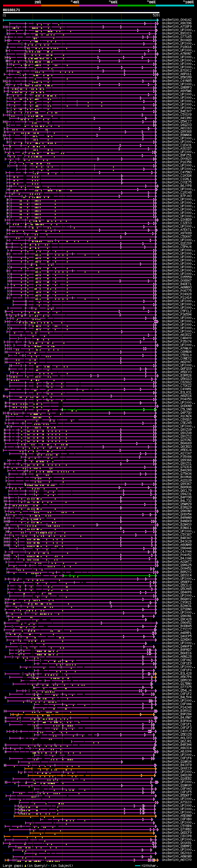Select the query name AU188171
Viewport: 197px width, 868px height.
tap(11, 10)
